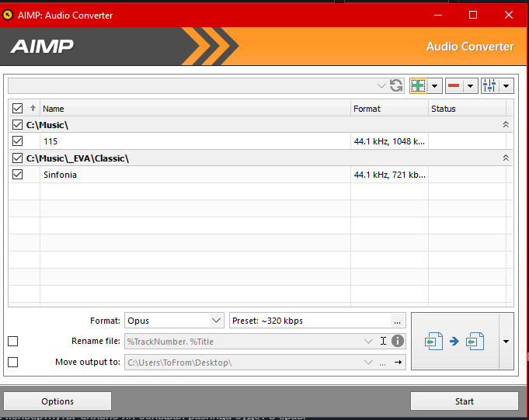Expand the top preset combo box chevron
Screen dimensions: 529x420
click(x=381, y=85)
